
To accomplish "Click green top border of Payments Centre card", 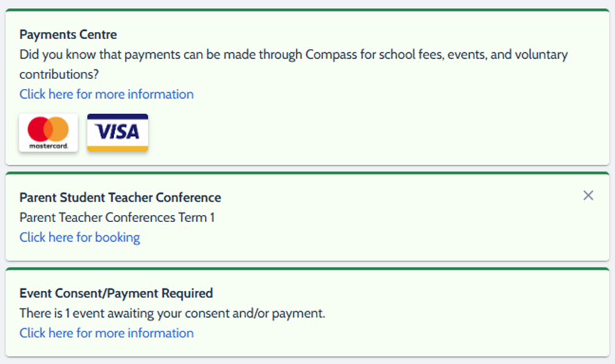I will 307,10.
